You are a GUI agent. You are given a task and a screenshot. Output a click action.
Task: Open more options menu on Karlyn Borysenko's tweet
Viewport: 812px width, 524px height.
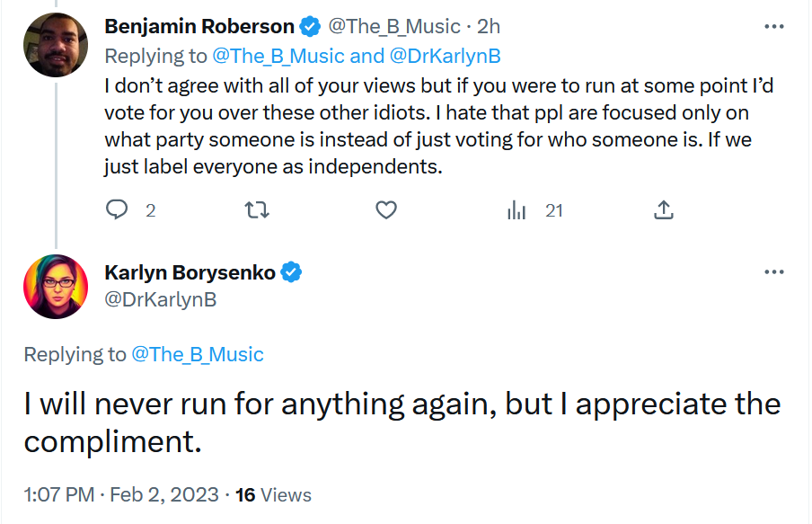coord(773,271)
